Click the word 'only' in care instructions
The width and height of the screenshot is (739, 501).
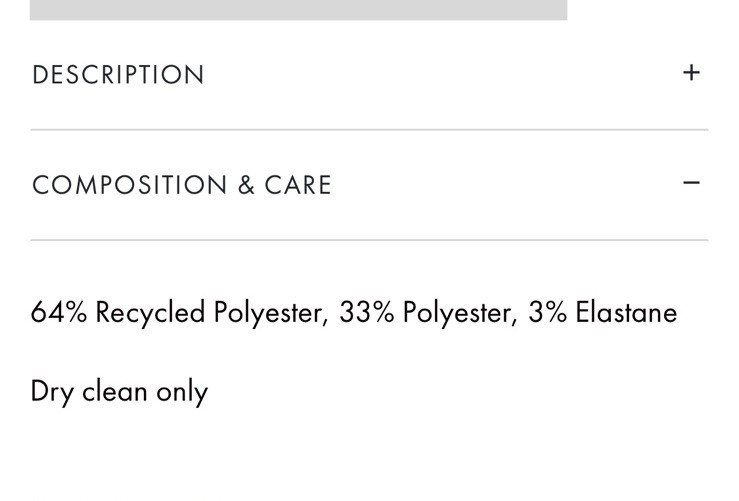point(182,391)
